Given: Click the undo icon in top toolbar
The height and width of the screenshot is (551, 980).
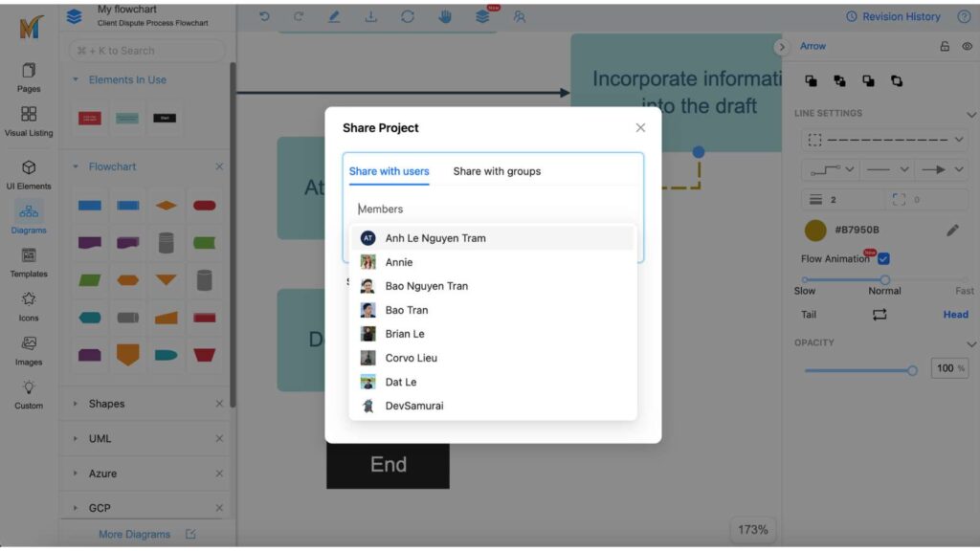Looking at the screenshot, I should 264,16.
